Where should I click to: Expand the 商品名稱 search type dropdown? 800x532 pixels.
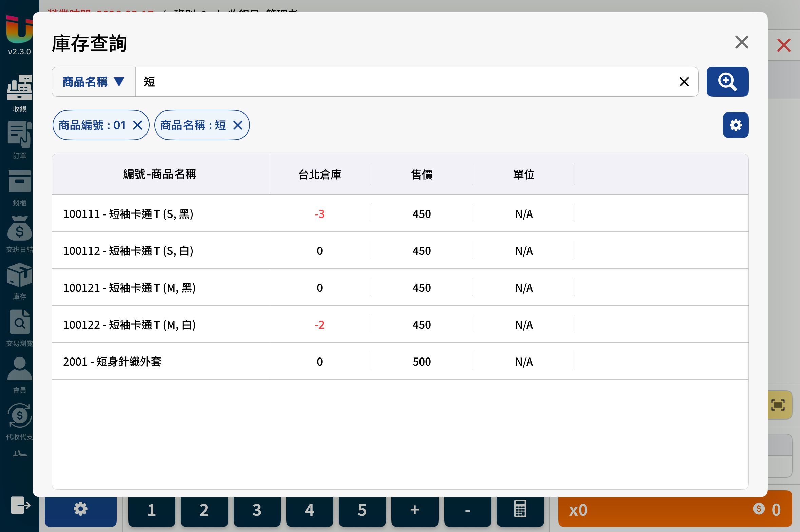tap(93, 82)
